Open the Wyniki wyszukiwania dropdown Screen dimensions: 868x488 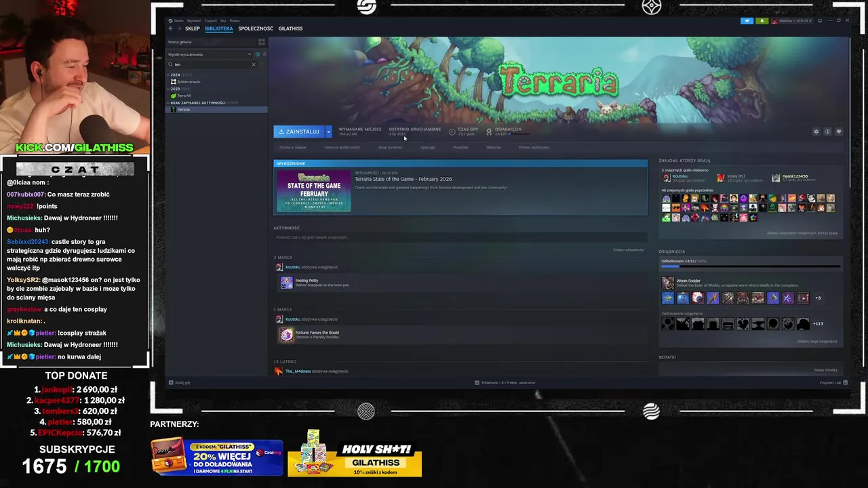[x=209, y=54]
